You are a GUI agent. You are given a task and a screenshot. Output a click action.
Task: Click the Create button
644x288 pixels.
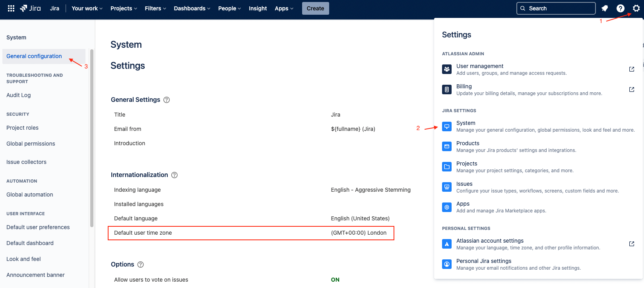(316, 8)
